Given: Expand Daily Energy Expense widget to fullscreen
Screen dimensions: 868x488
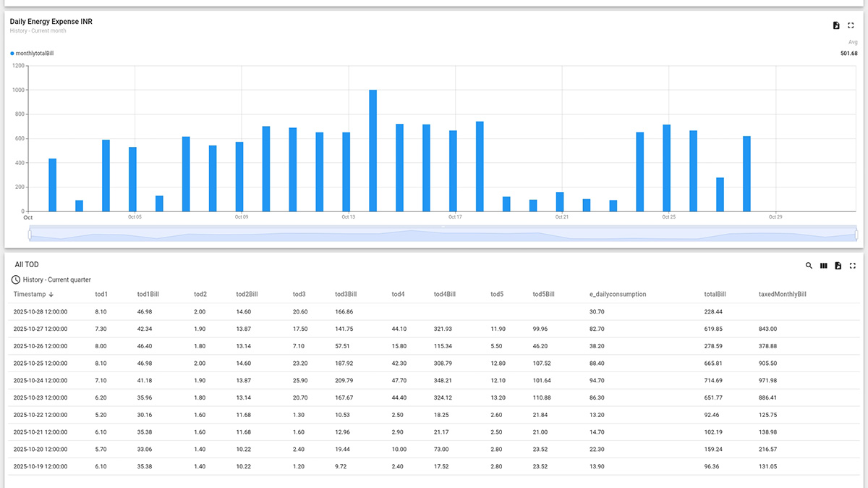Looking at the screenshot, I should coord(851,25).
